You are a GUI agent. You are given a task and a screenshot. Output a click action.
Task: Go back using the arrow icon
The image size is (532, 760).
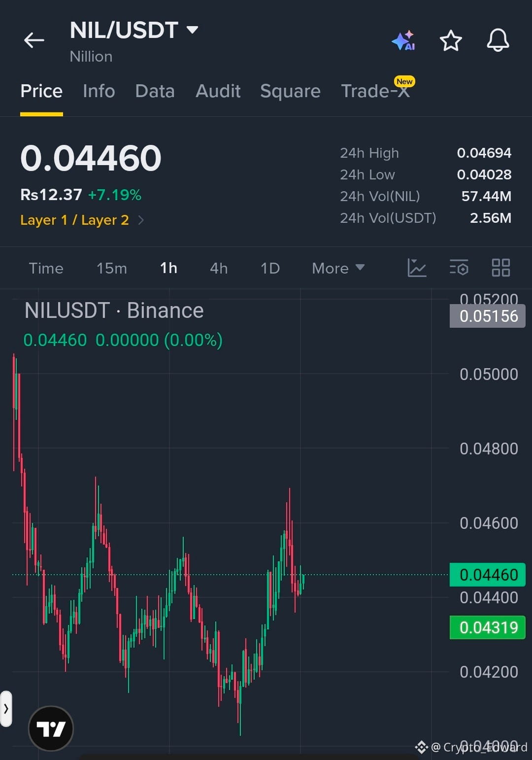(x=34, y=40)
